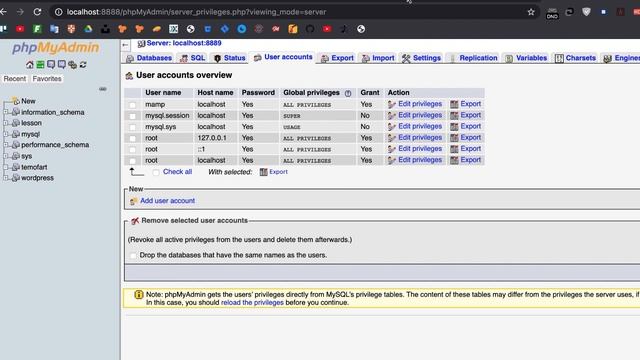Click Edit privileges for root localhost
The image size is (640, 360).
tap(420, 160)
